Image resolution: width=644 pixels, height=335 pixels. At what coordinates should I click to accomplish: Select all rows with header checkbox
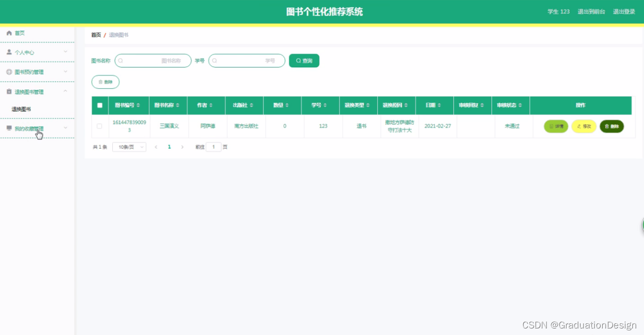point(100,105)
